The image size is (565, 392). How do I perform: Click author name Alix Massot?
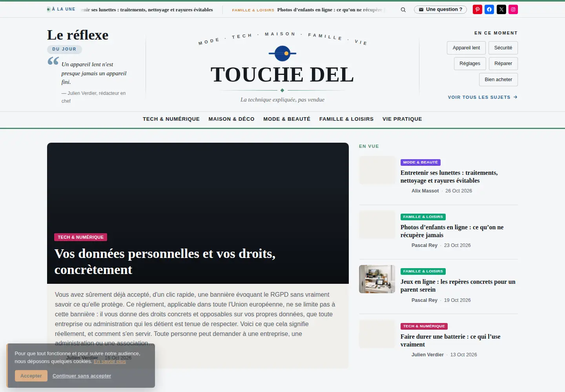tap(425, 191)
